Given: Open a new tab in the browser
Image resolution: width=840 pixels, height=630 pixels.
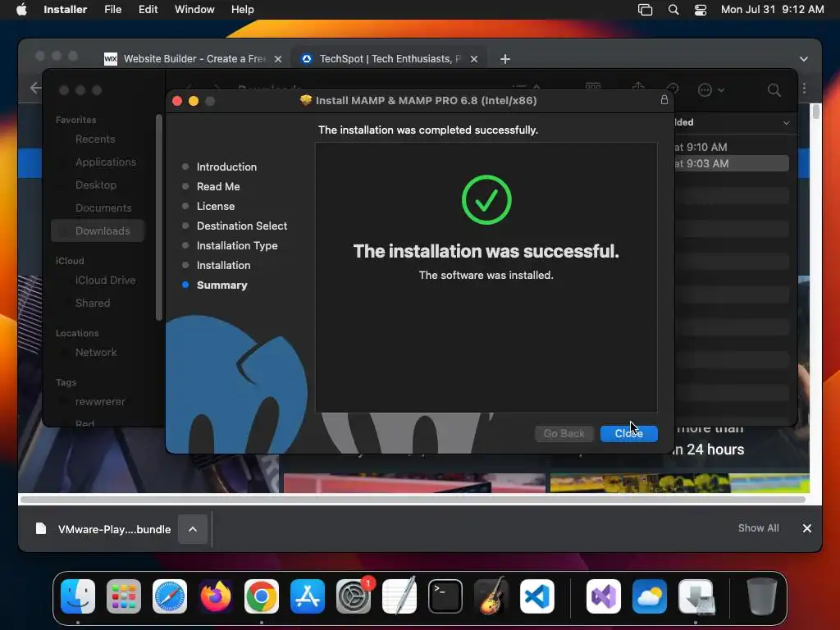Looking at the screenshot, I should 504,59.
